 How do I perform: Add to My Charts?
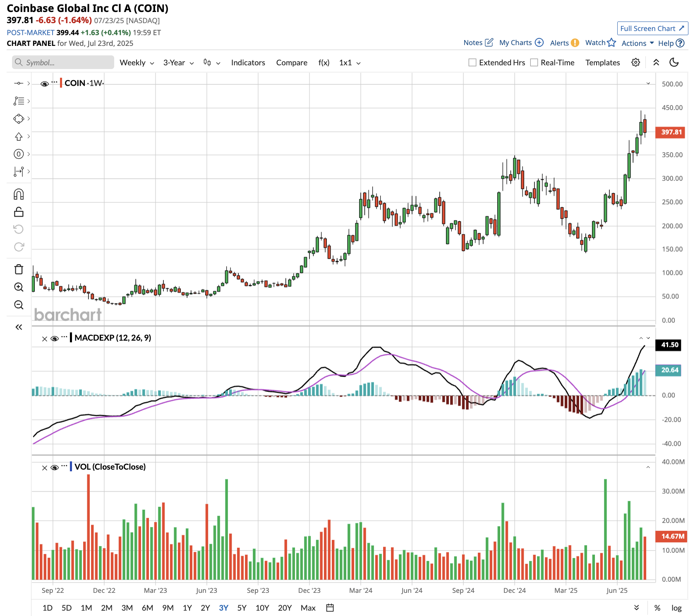pos(521,43)
